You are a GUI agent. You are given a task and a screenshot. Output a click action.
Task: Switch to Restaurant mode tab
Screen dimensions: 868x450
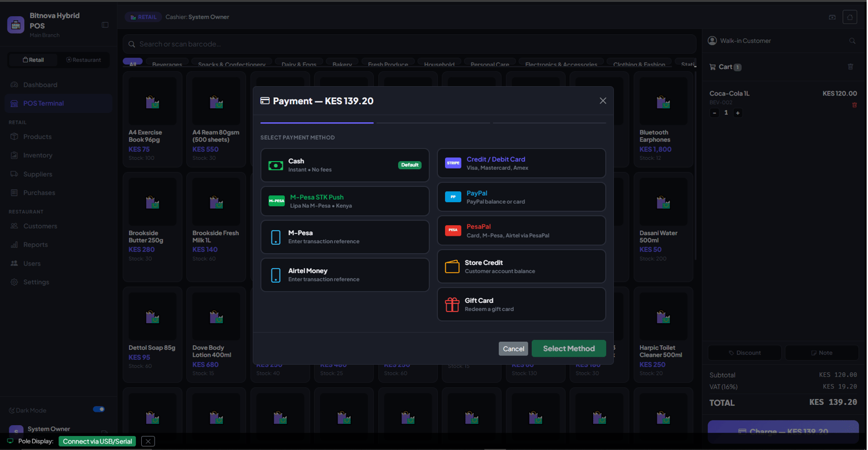tap(84, 60)
